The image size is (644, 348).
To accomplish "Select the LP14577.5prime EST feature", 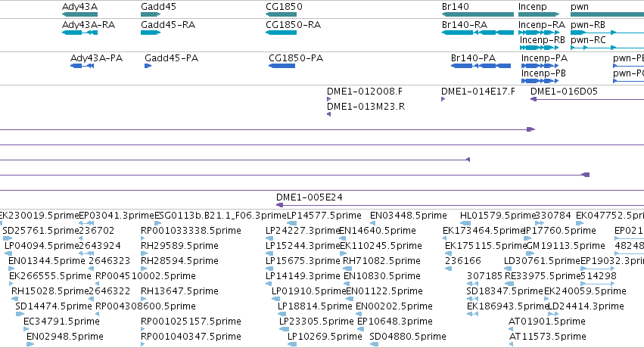I will [291, 223].
